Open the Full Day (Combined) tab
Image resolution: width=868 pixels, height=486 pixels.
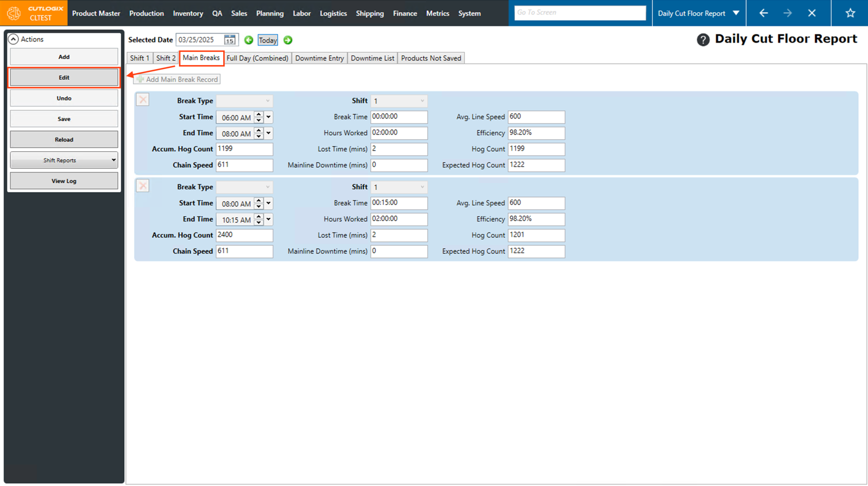[257, 58]
